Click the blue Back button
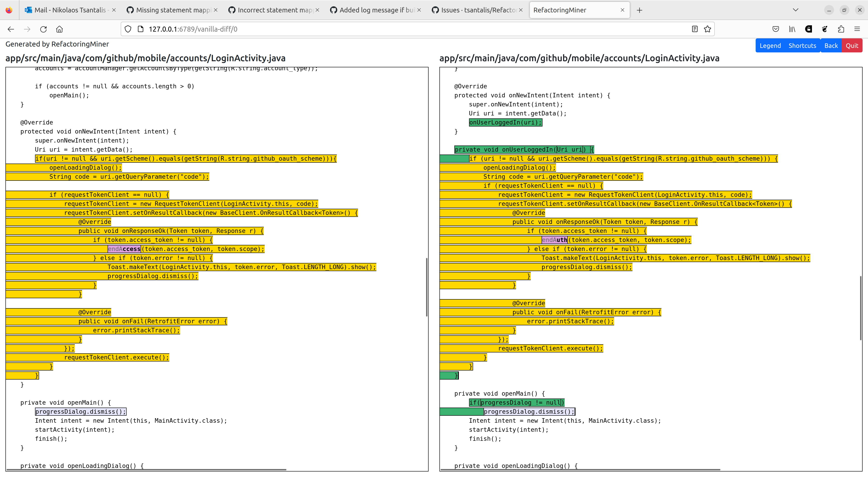Screen dimensions: 868x488 pyautogui.click(x=831, y=46)
